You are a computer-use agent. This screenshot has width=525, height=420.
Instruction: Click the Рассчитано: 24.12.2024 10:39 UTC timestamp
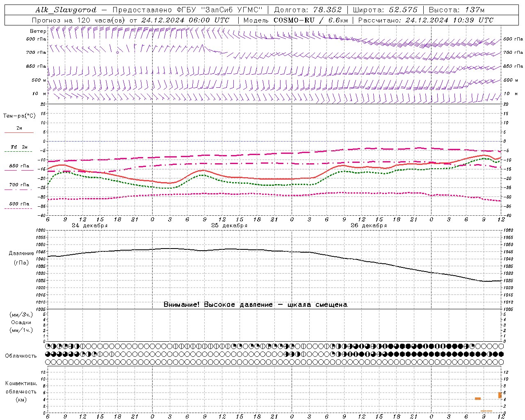(426, 20)
